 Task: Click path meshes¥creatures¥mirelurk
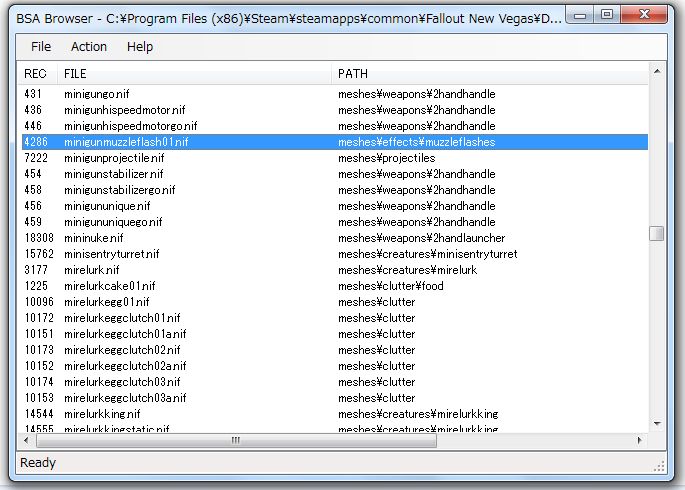(x=408, y=270)
